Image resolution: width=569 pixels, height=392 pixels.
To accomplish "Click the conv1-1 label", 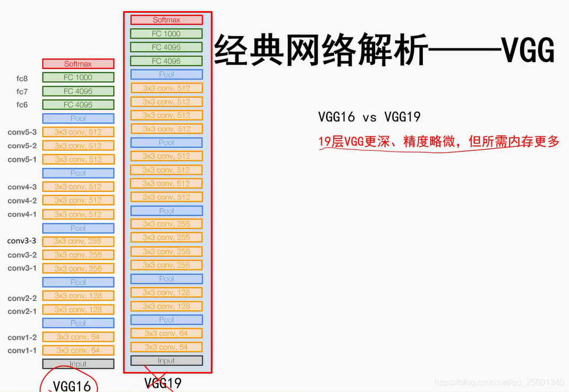I will [x=22, y=350].
